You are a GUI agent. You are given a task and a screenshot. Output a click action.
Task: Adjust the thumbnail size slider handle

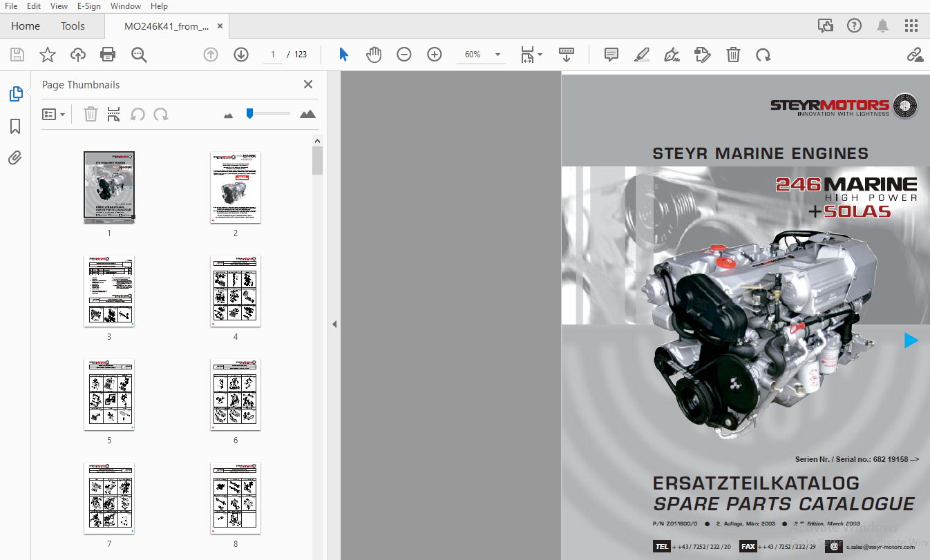(x=250, y=113)
